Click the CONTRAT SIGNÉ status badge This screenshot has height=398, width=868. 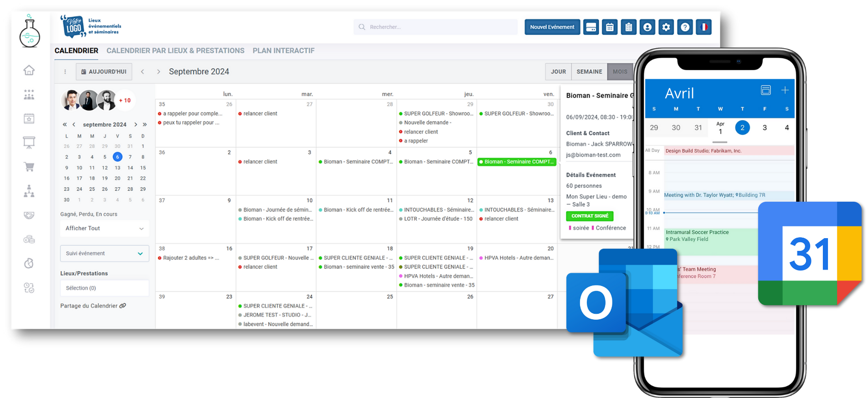pyautogui.click(x=590, y=216)
